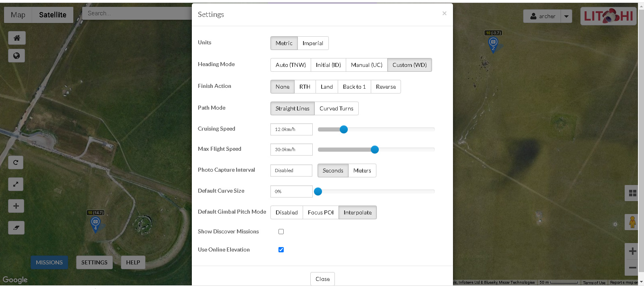Click the fullscreen expand arrows icon

tap(16, 184)
